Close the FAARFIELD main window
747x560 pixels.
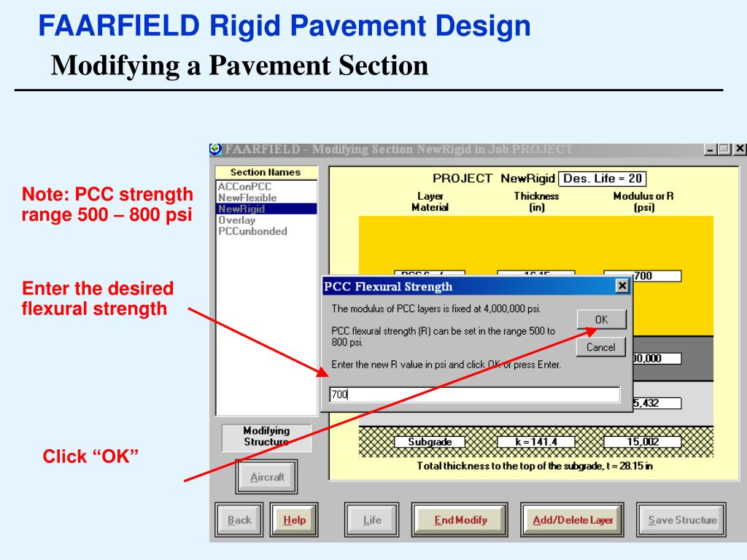click(x=740, y=149)
